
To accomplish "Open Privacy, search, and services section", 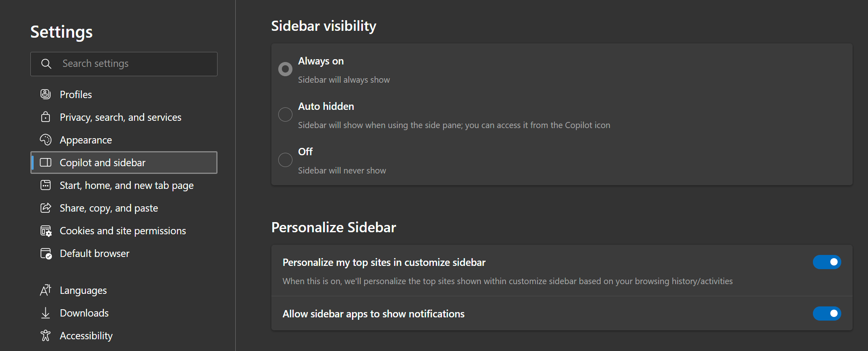I will (x=120, y=117).
